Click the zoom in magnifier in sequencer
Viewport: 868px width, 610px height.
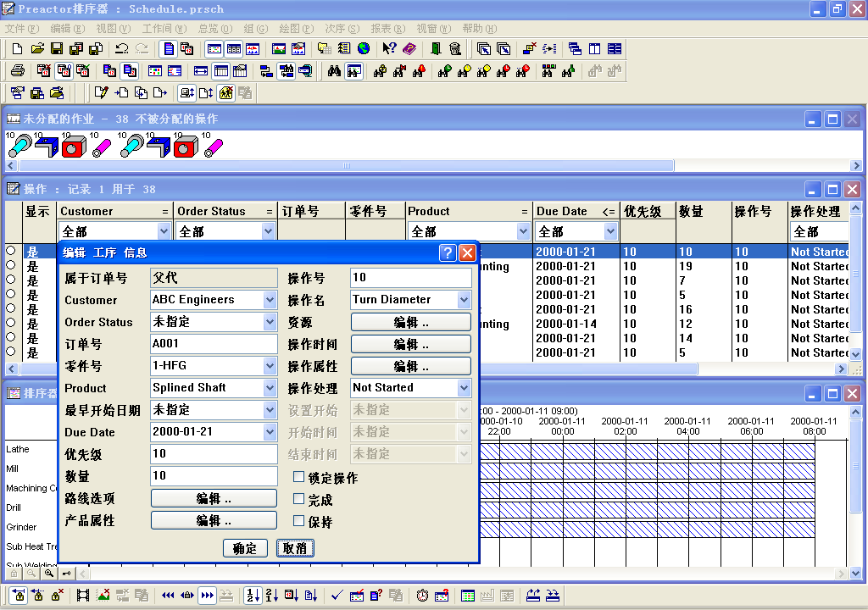pyautogui.click(x=49, y=574)
